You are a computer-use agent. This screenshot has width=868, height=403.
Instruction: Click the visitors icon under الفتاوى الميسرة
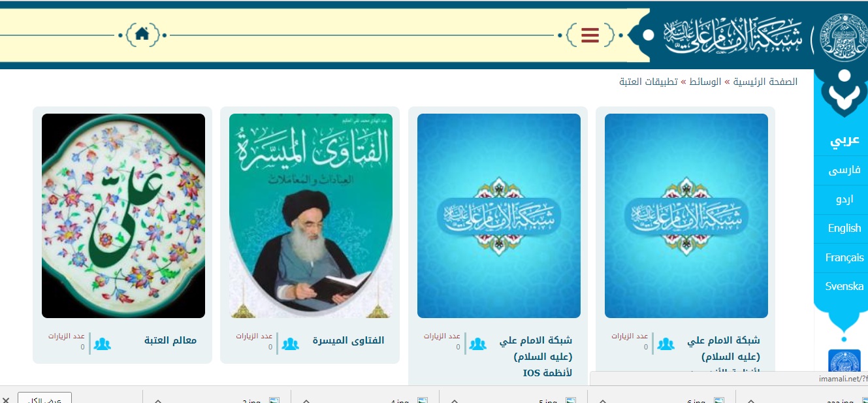(x=290, y=343)
